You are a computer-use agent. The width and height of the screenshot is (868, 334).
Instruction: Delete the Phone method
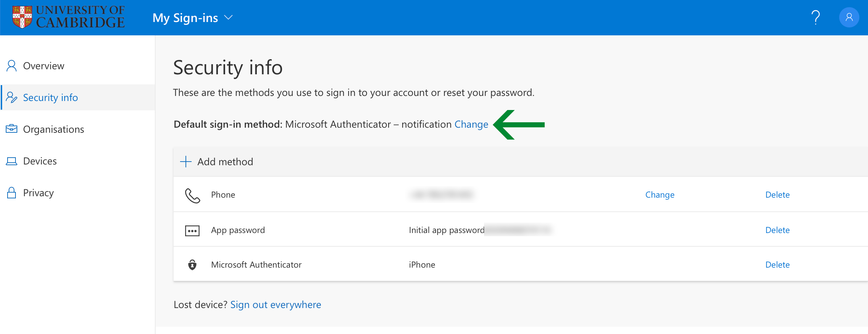[x=777, y=195]
